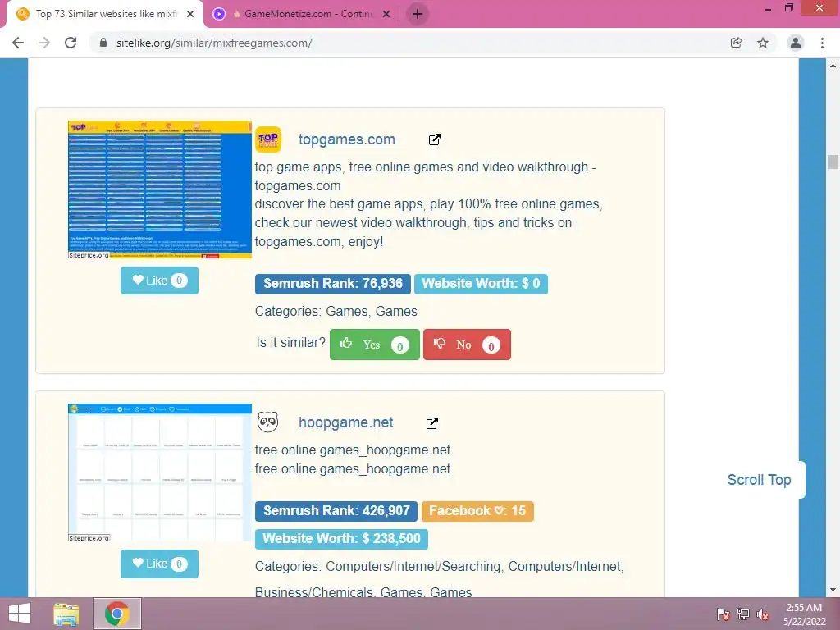Click the Chrome taskbar icon
The width and height of the screenshot is (840, 630).
point(117,614)
